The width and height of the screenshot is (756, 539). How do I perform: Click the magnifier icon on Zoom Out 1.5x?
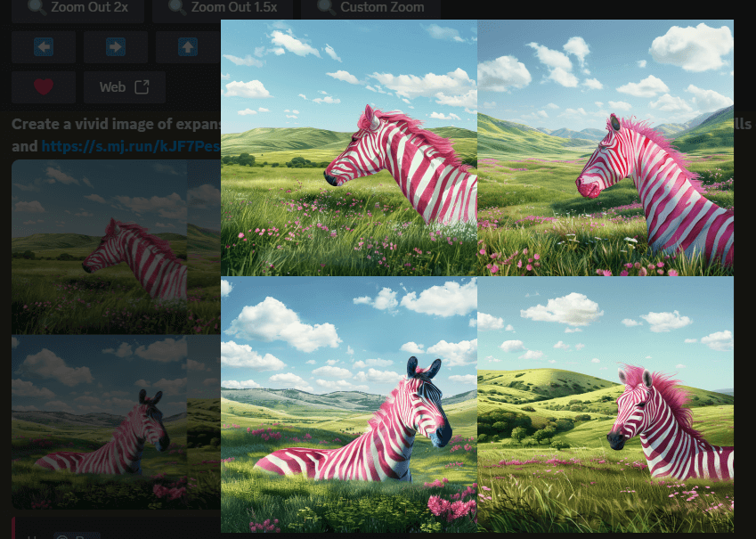click(x=177, y=7)
